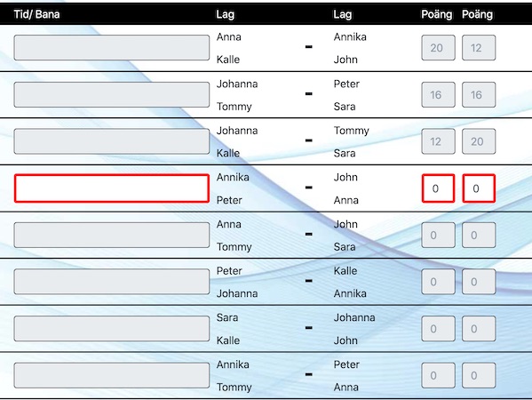Click Tid/Bana field for Peter Johanna match
532x400 pixels.
coord(112,282)
